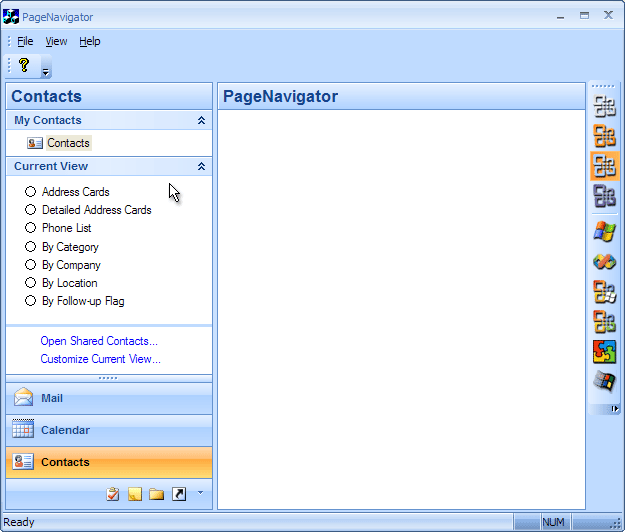The width and height of the screenshot is (625, 532).
Task: Click the Calendar grid icon
Action: pyautogui.click(x=23, y=428)
